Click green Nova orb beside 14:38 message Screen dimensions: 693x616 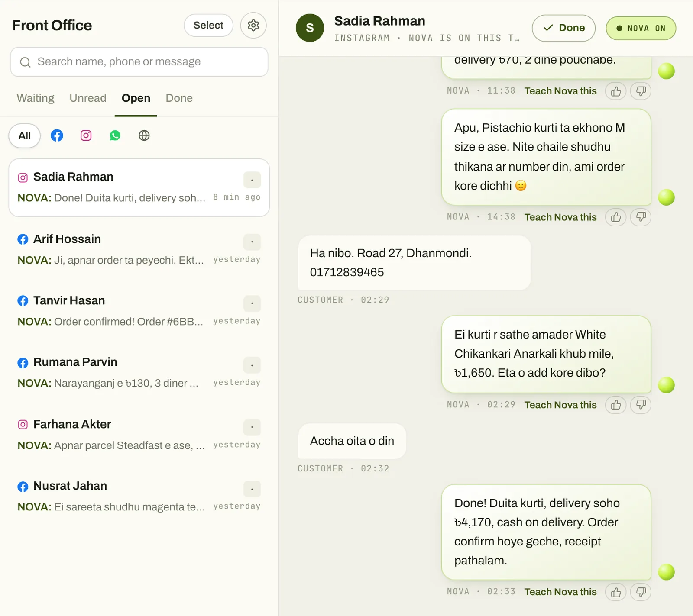tap(666, 197)
